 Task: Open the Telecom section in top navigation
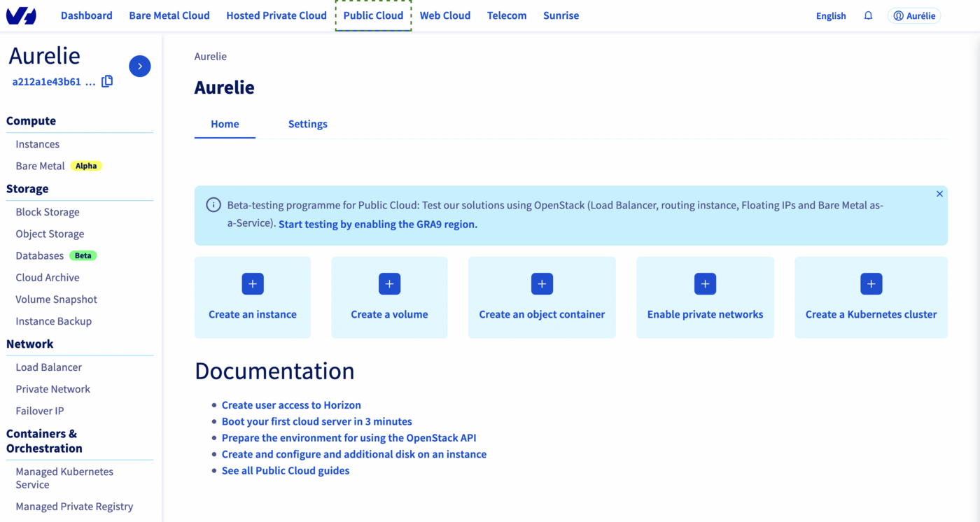click(507, 15)
